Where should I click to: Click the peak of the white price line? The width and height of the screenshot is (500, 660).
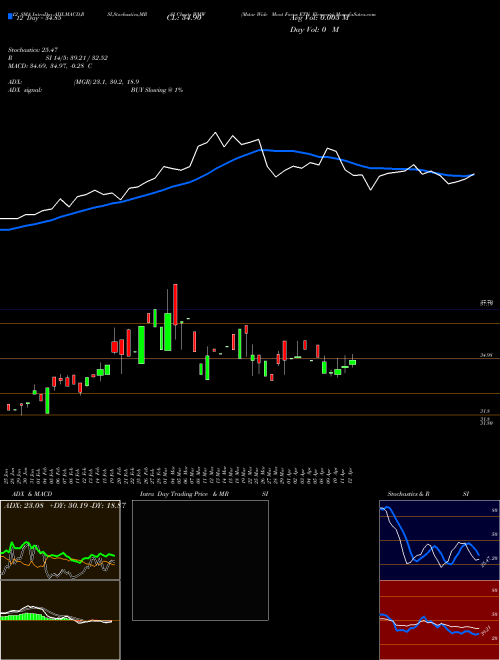tap(216, 133)
